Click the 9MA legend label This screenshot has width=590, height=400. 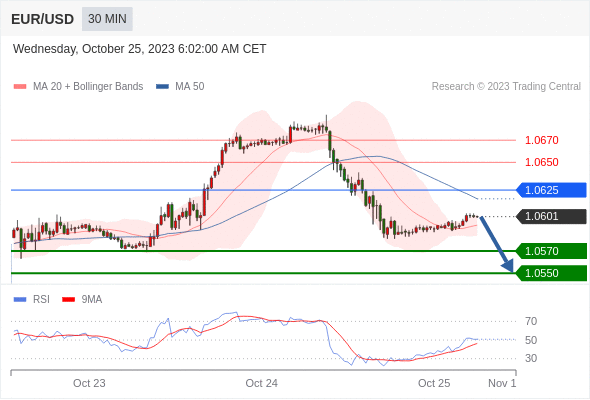click(92, 300)
